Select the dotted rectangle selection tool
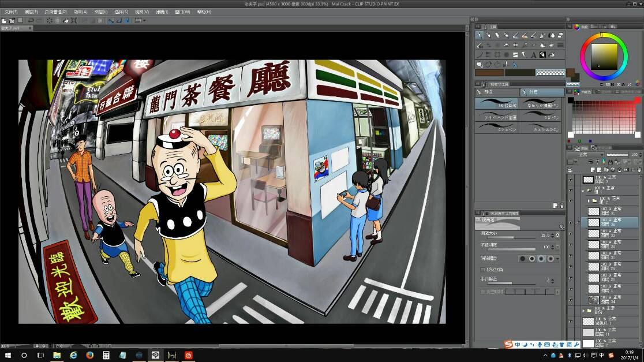 coord(497,55)
